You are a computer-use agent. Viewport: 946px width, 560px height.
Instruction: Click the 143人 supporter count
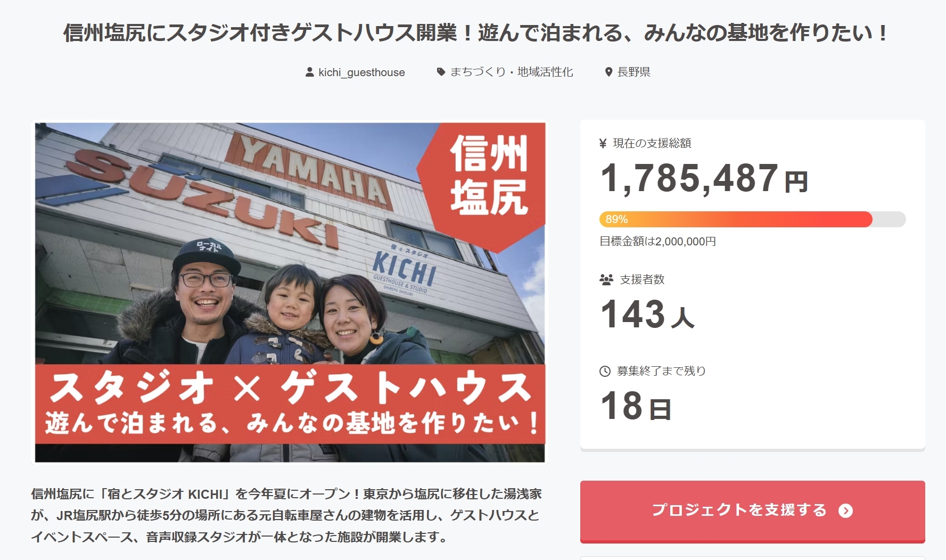click(647, 314)
